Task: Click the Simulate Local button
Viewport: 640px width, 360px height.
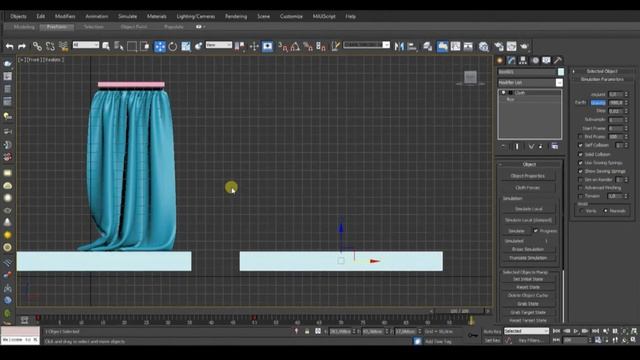Action: pos(529,209)
